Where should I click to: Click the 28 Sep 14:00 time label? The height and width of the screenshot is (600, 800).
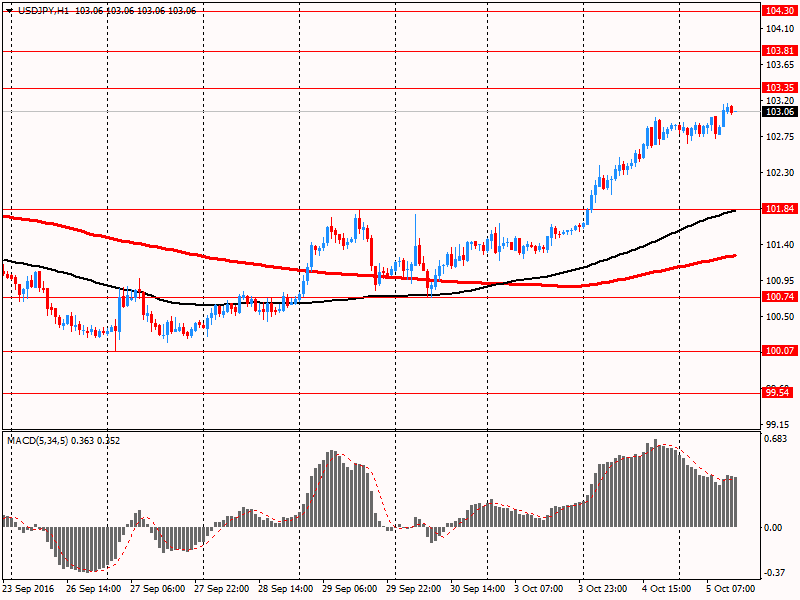coord(286,589)
